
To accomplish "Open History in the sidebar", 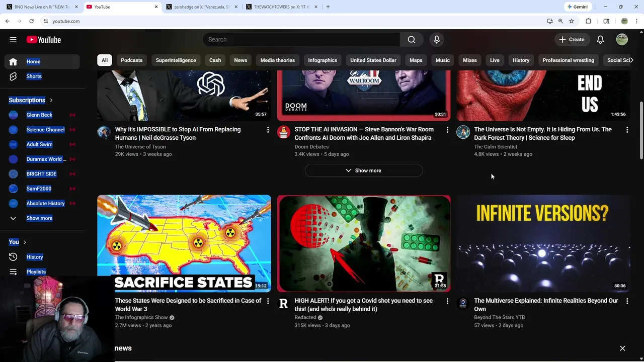I will tap(42, 257).
